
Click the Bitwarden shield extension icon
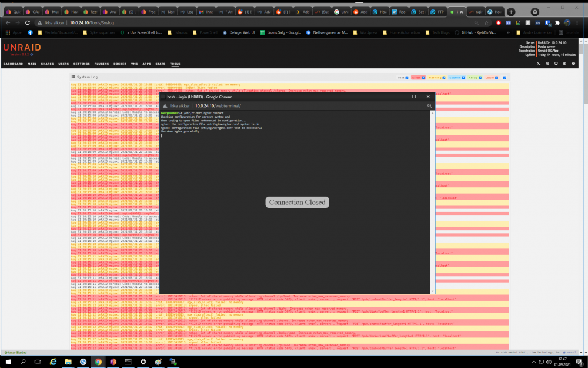547,23
